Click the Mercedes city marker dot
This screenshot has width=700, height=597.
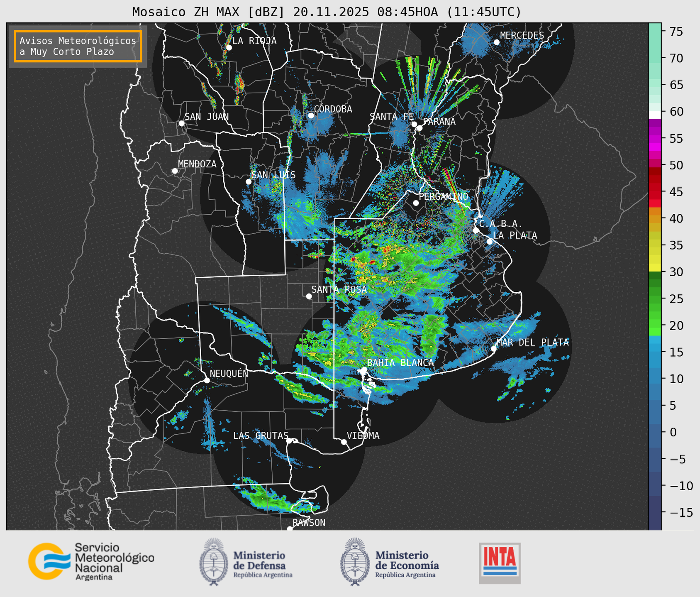coord(497,42)
